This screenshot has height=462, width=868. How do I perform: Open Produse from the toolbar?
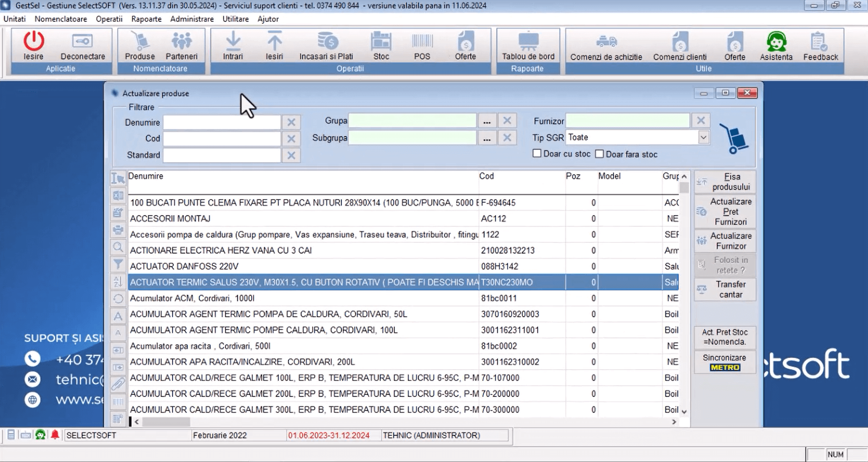pos(140,42)
